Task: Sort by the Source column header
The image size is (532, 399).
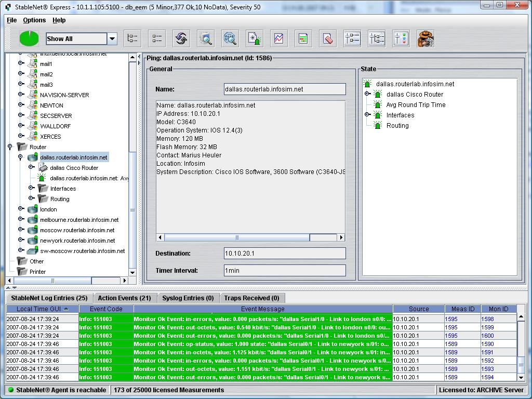Action: 419,309
